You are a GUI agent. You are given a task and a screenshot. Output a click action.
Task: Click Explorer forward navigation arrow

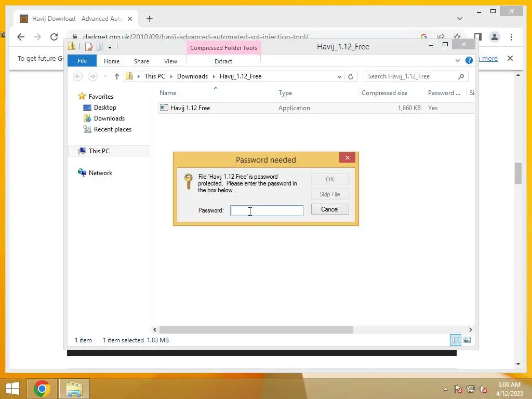[x=92, y=76]
